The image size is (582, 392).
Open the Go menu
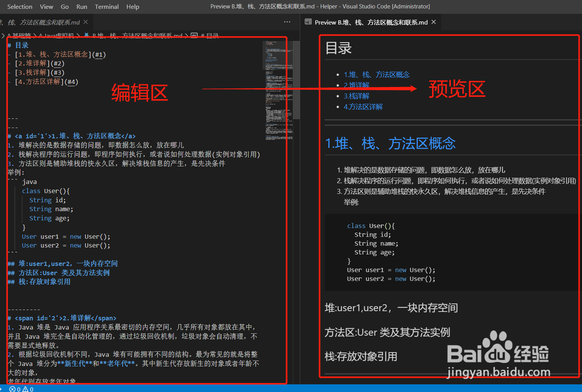pos(65,7)
